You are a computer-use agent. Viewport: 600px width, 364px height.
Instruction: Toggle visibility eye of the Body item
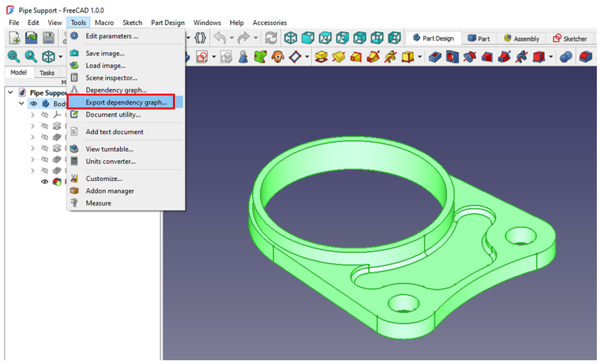33,104
